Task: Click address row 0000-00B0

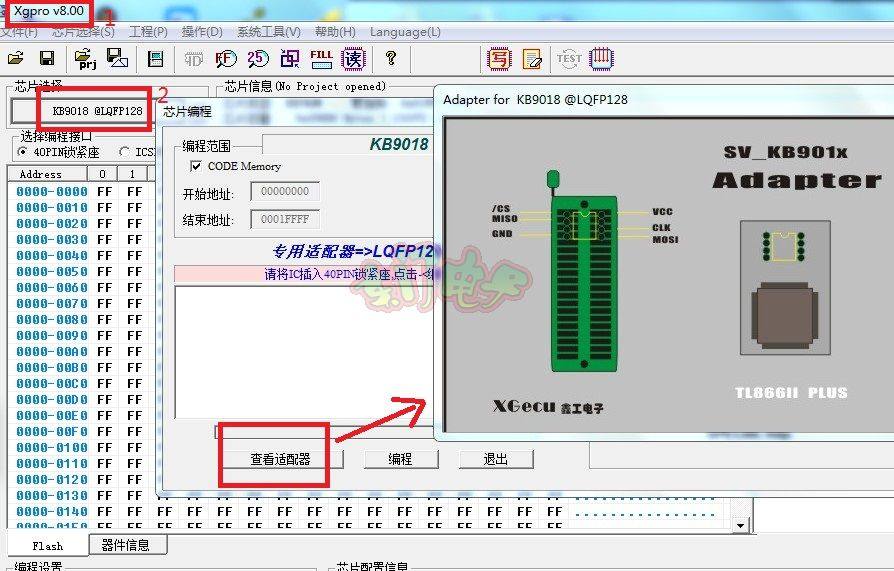Action: click(x=52, y=367)
